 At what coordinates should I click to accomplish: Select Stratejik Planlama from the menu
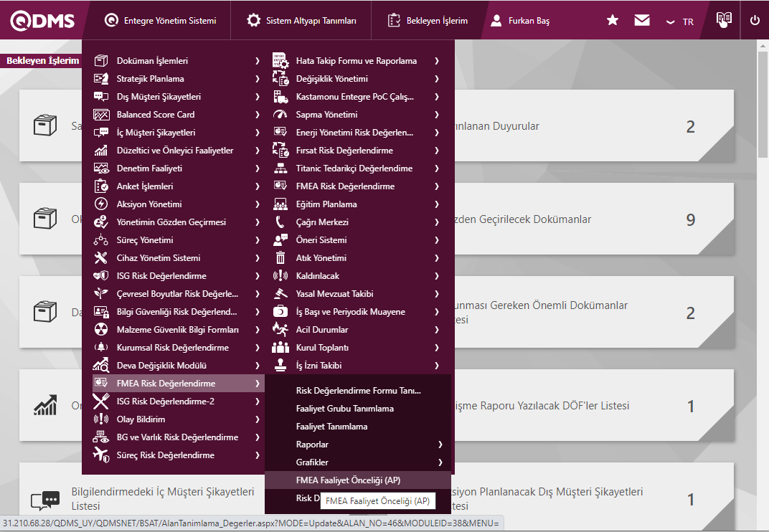tap(150, 79)
